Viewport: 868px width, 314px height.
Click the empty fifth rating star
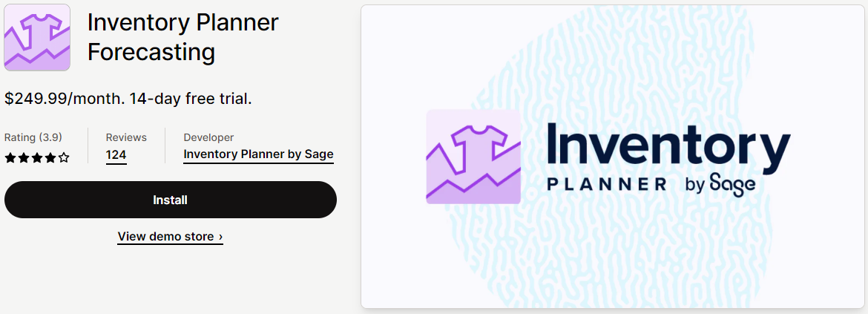pyautogui.click(x=64, y=158)
